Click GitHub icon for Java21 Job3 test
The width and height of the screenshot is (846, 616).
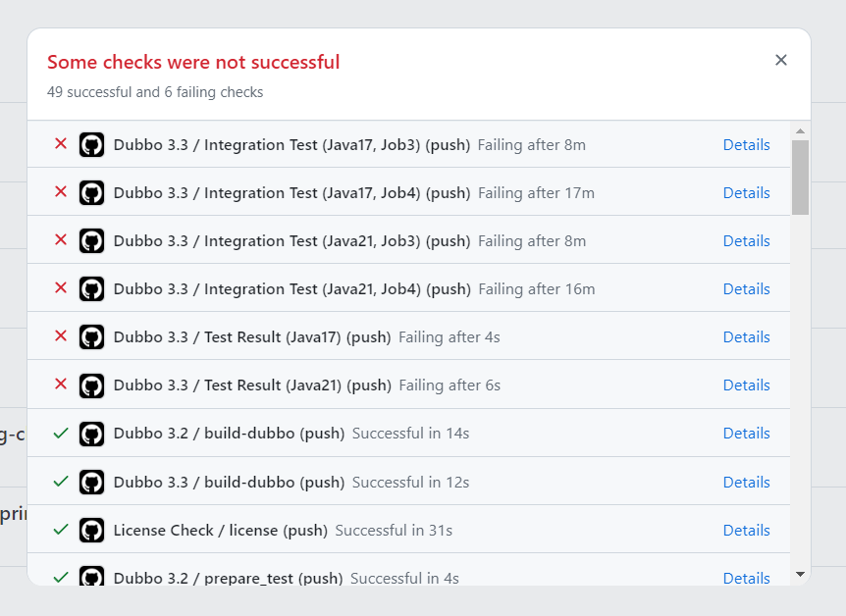point(91,241)
